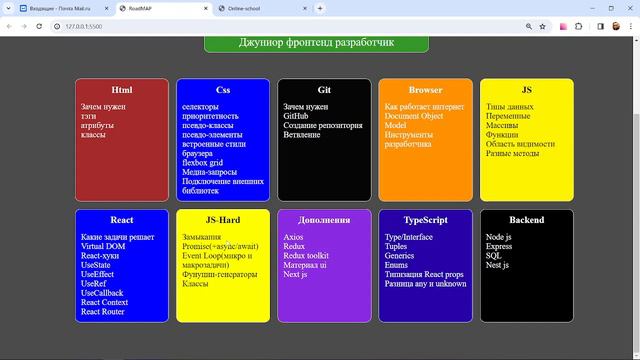Open the pink extension icon

(x=563, y=26)
